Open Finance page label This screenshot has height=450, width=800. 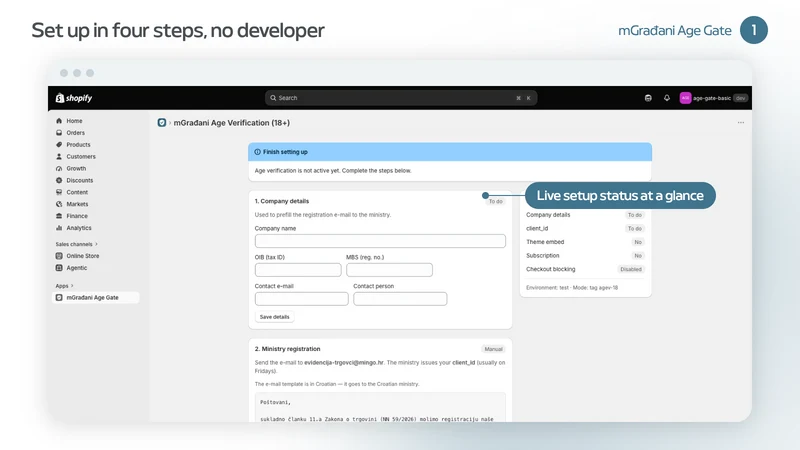77,216
